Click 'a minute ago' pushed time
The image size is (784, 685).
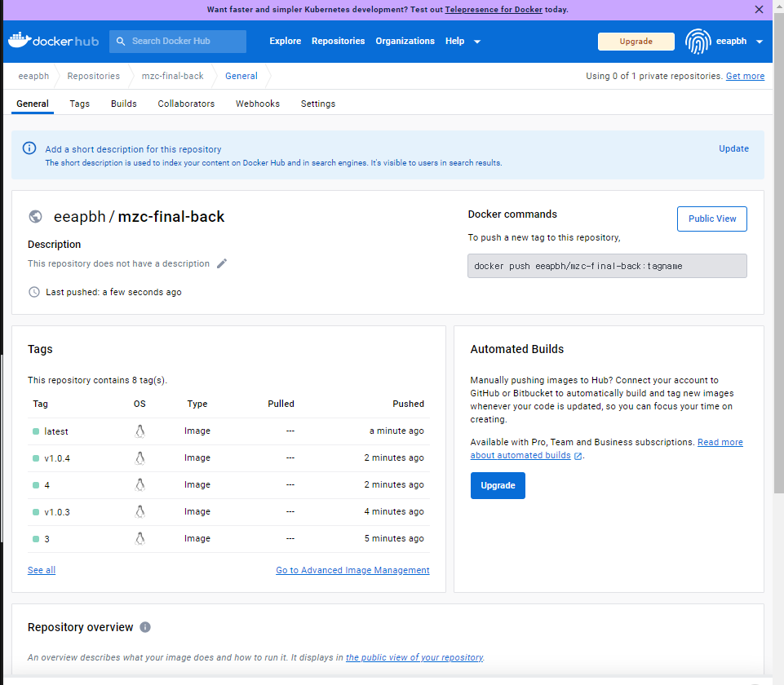tap(396, 431)
